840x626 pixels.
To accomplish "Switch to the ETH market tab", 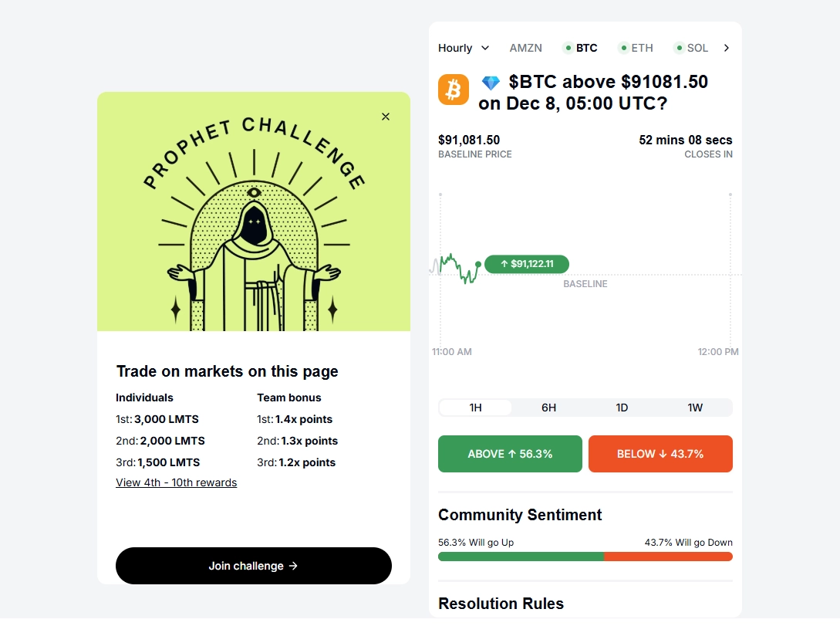I will pyautogui.click(x=636, y=48).
